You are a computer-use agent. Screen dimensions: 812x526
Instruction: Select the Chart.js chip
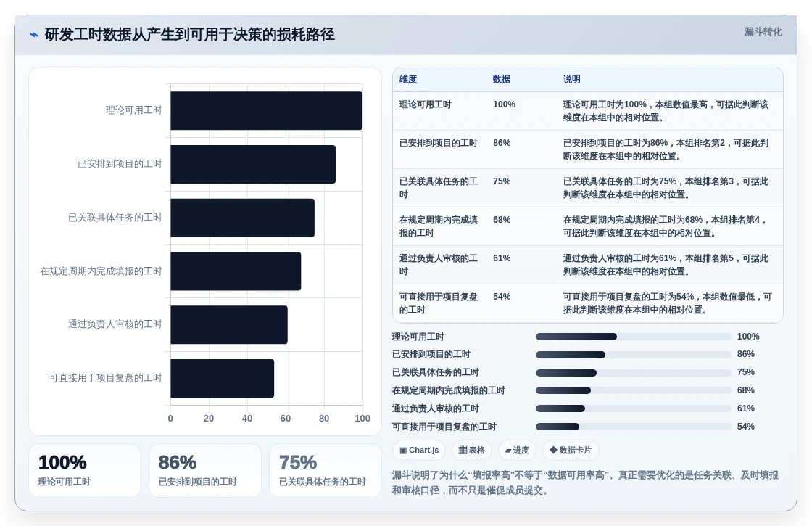tap(419, 450)
